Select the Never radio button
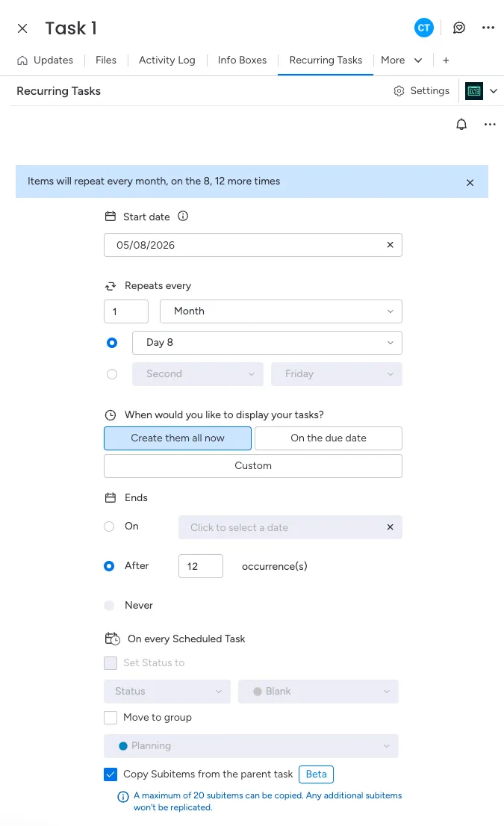The width and height of the screenshot is (504, 826). point(109,605)
